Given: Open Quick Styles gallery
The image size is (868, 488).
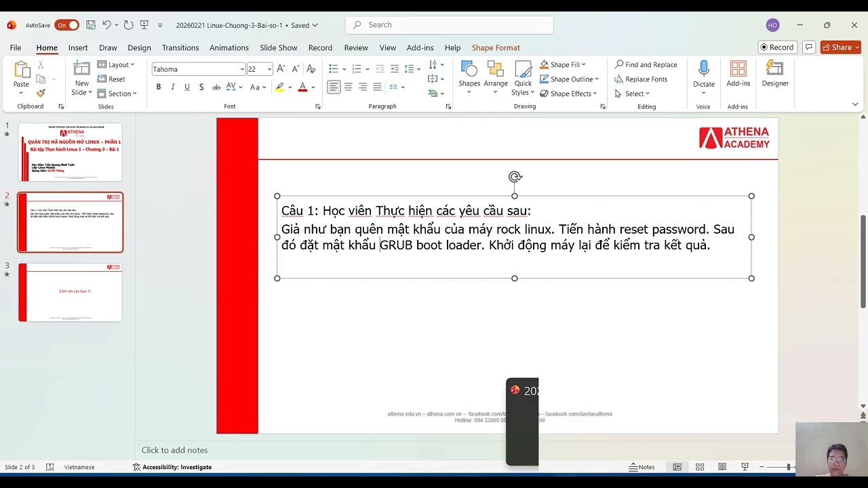Looking at the screenshot, I should coord(523,79).
